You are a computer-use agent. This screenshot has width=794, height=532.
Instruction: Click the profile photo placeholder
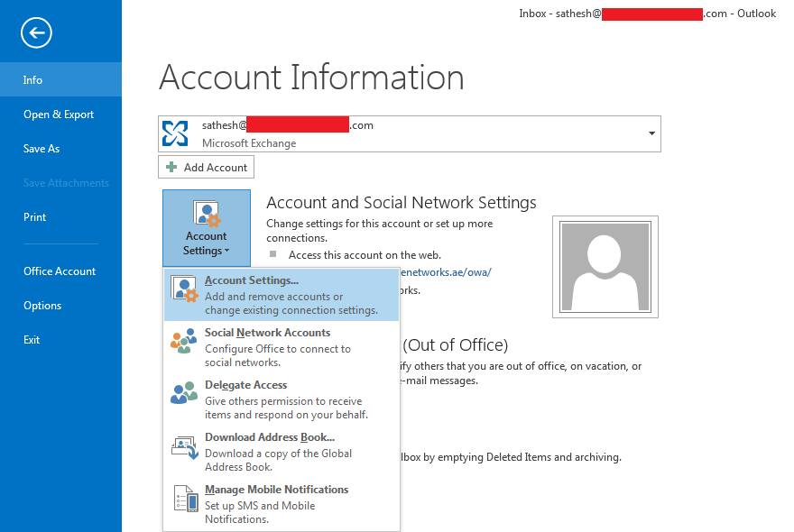tap(605, 267)
